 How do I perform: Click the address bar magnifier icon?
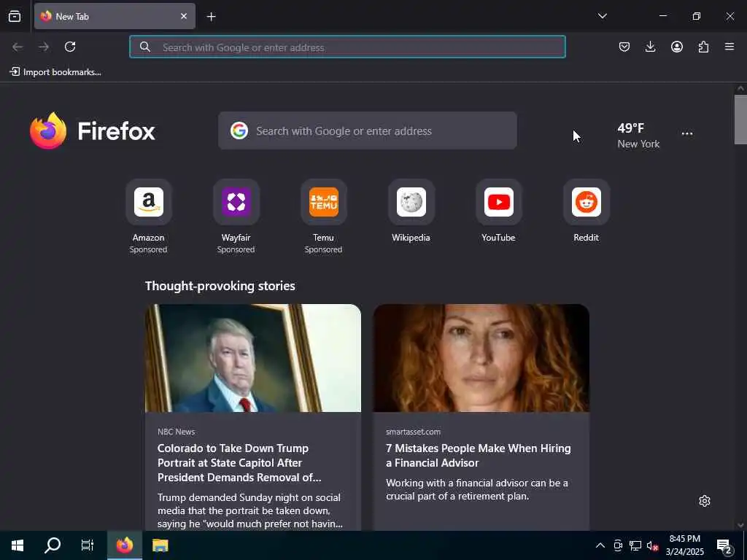tap(145, 47)
